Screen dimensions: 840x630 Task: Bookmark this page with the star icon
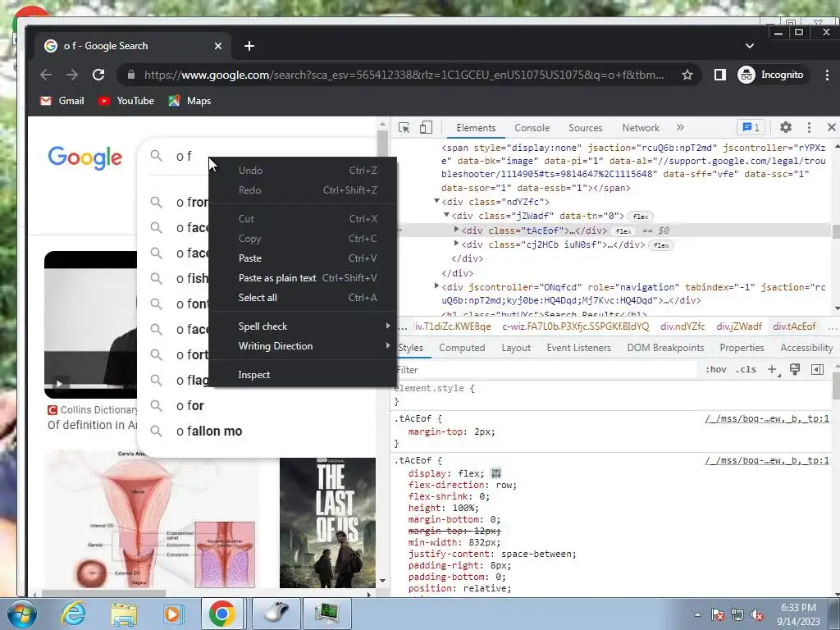click(687, 75)
